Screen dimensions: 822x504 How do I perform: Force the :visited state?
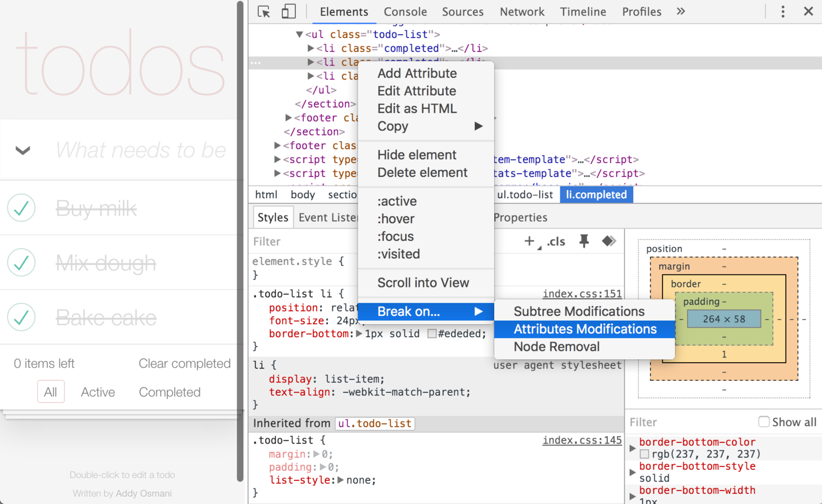click(x=426, y=254)
